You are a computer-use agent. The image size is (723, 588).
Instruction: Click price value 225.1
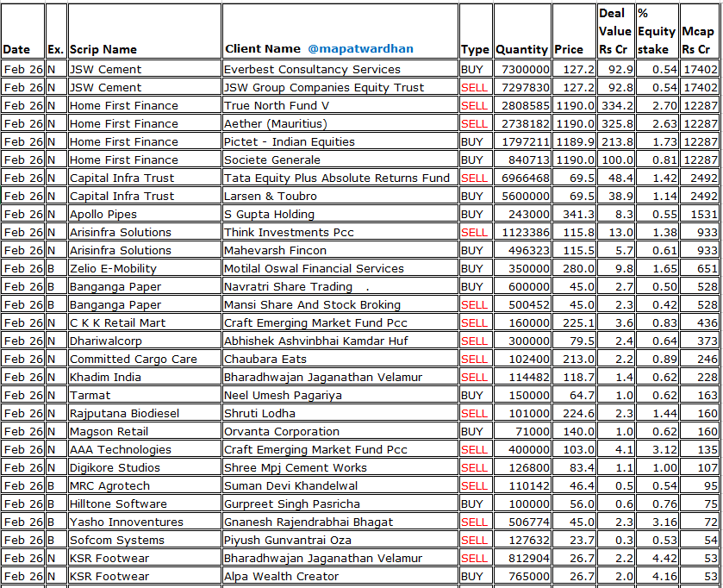[574, 322]
